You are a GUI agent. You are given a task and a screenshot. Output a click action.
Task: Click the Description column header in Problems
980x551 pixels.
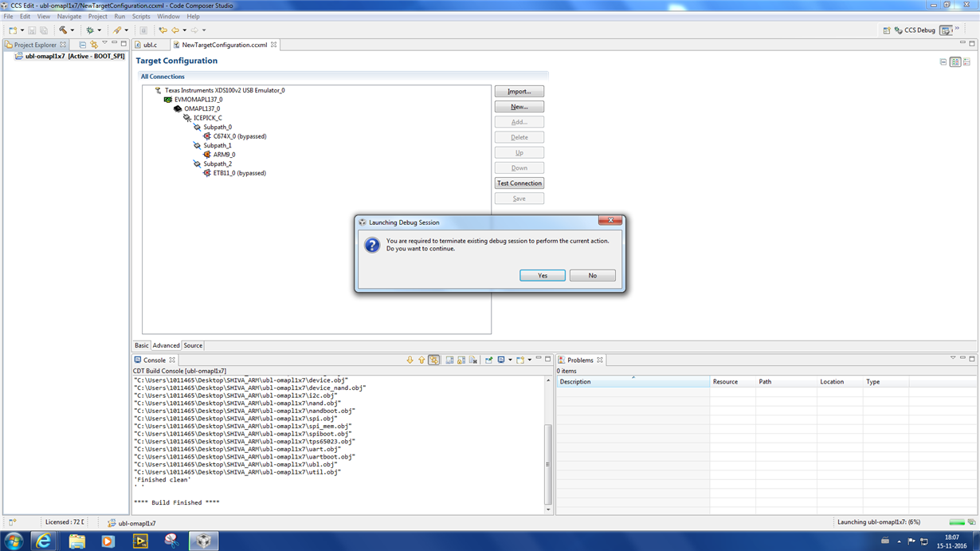pyautogui.click(x=633, y=382)
